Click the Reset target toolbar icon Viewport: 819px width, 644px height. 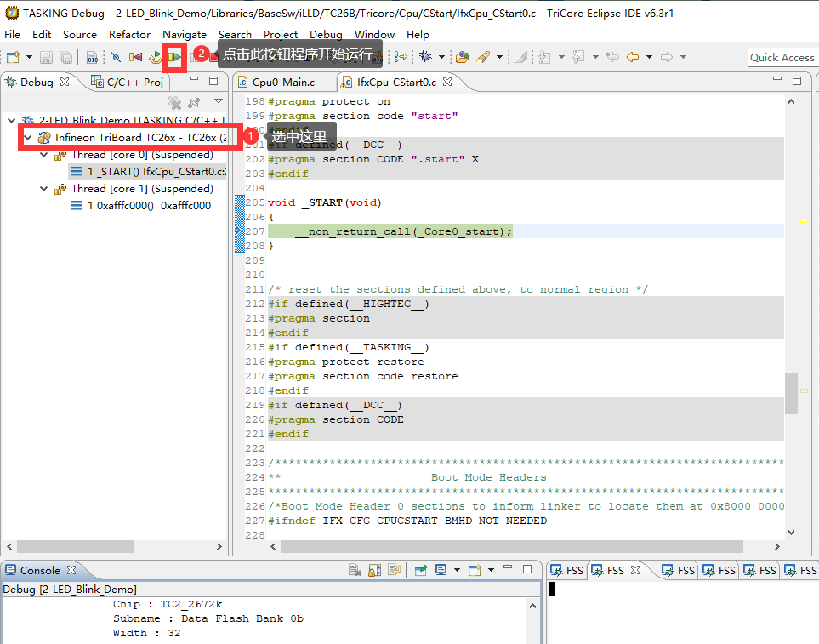(135, 57)
